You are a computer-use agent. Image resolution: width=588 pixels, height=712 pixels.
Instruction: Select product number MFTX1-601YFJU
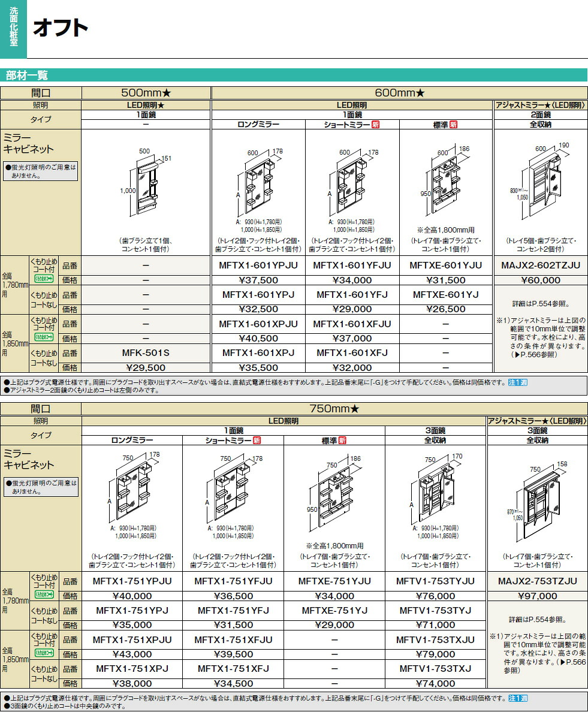pyautogui.click(x=352, y=265)
